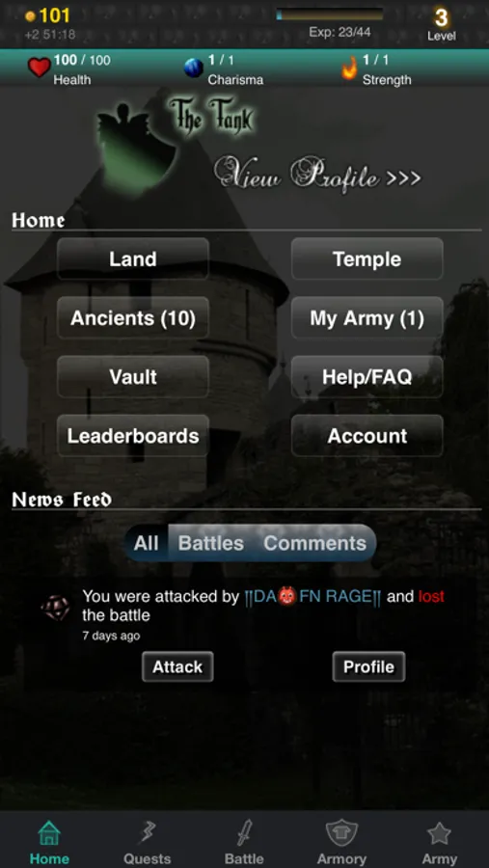Tap the Home house icon
Viewport: 489px width, 868px height.
click(49, 833)
